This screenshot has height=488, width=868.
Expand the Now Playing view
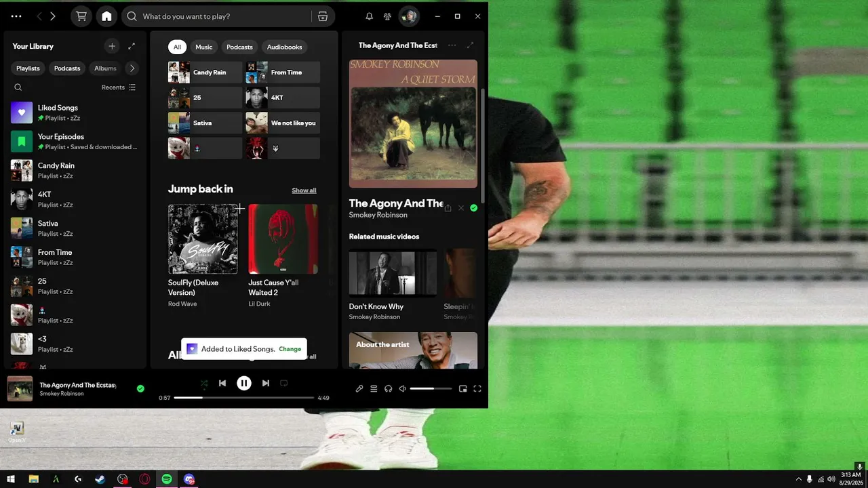coord(470,45)
